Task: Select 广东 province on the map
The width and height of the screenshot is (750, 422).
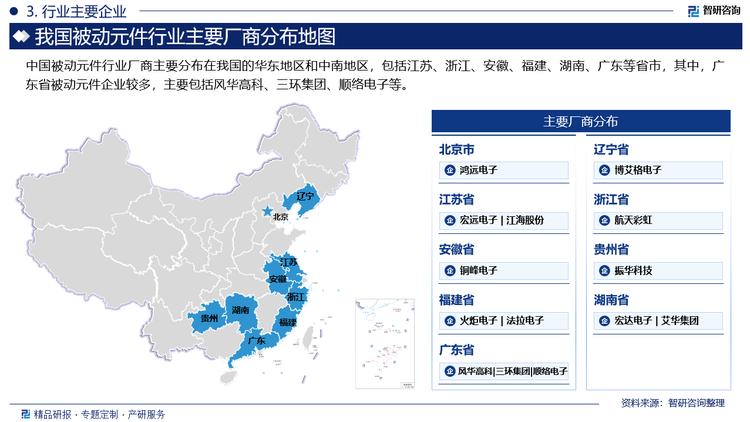Action: (x=255, y=345)
